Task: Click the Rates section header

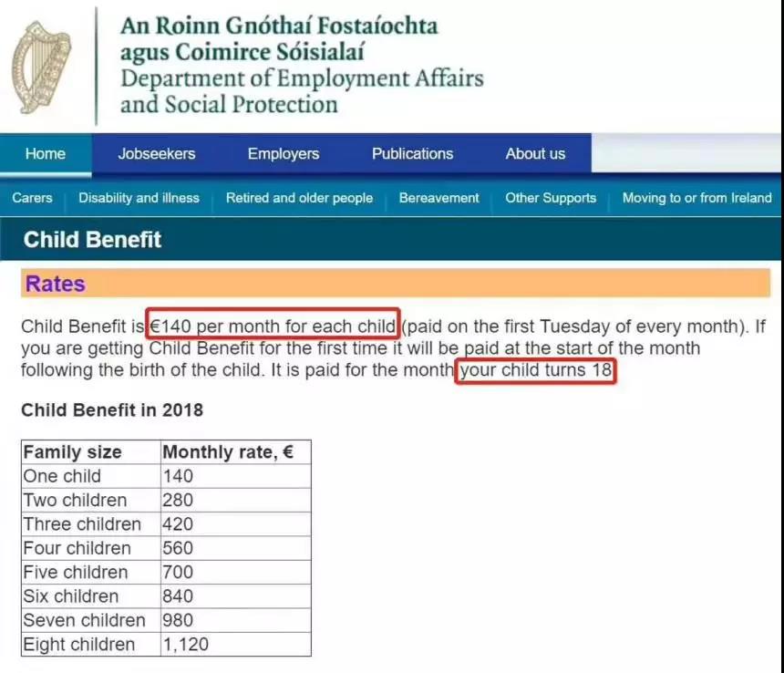Action: [56, 284]
